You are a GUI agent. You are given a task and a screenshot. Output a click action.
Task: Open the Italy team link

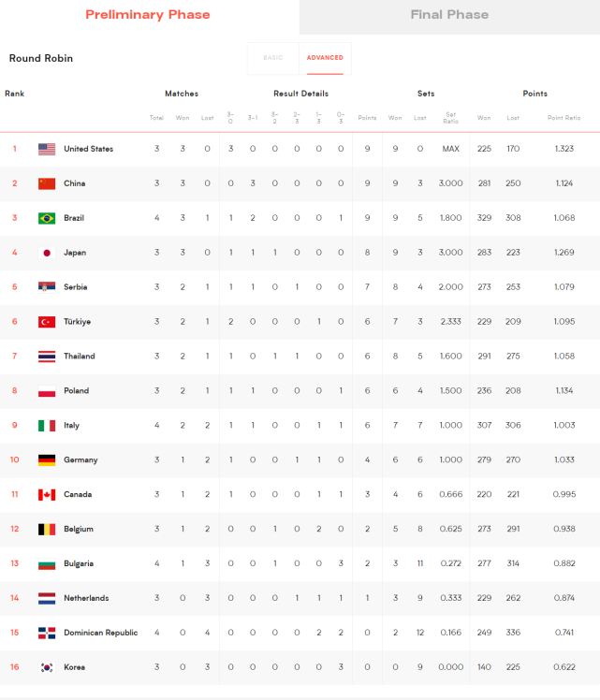point(71,425)
